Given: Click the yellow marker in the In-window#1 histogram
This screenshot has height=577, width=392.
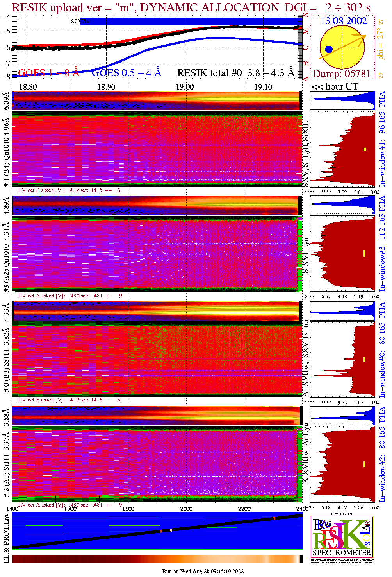Looking at the screenshot, I should (365, 149).
